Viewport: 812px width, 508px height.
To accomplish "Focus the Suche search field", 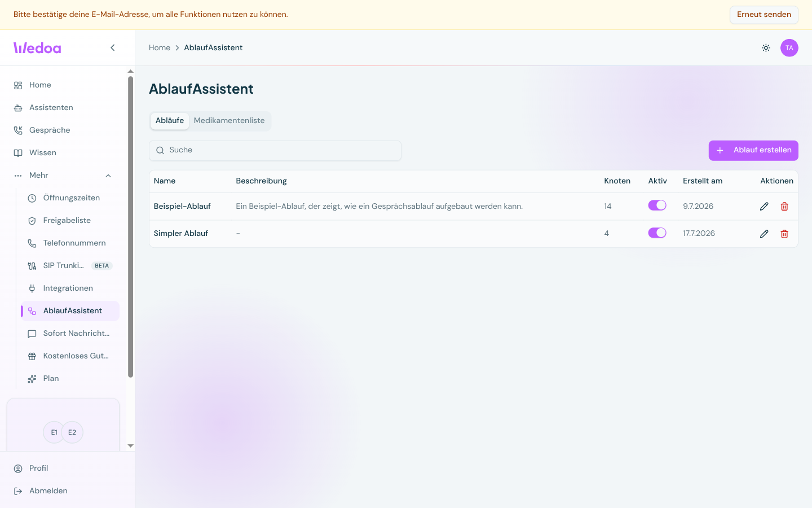I will coord(275,151).
